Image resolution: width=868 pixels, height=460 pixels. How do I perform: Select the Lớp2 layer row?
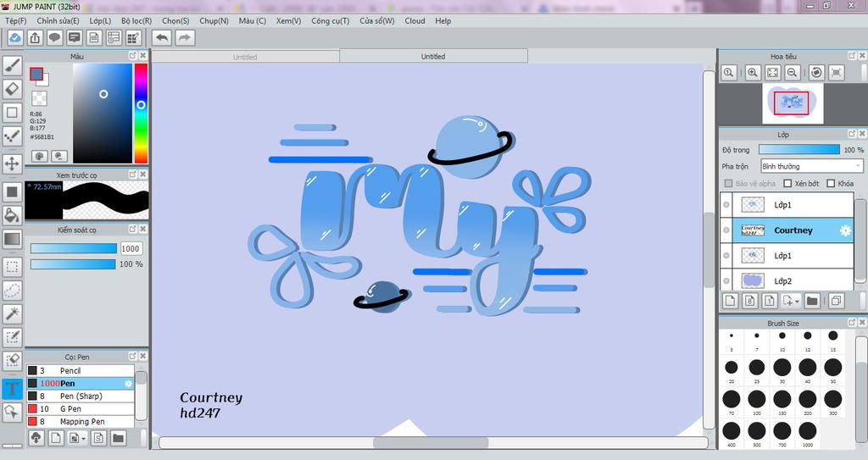coord(787,280)
